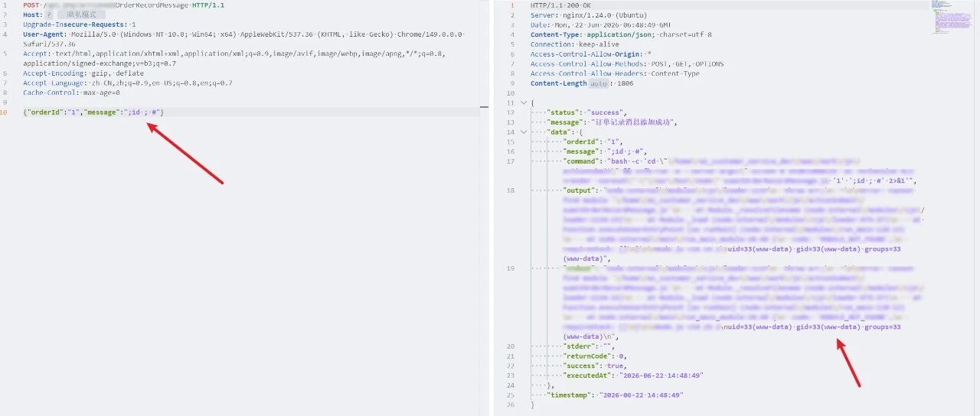The width and height of the screenshot is (980, 416).
Task: Click the "output" key on line 18
Action: (580, 190)
